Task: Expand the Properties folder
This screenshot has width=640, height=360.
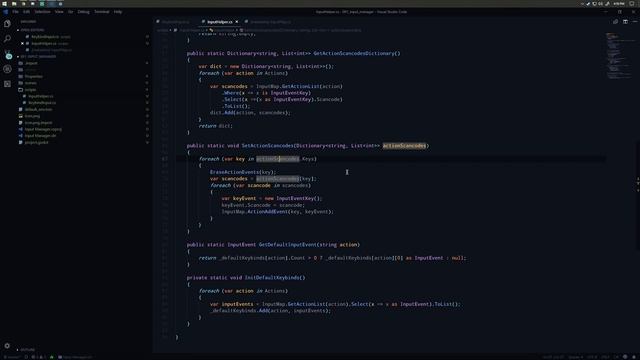Action: tap(33, 76)
